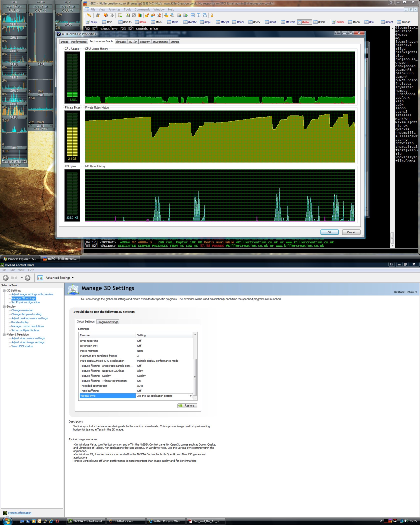Open NVIDIA Control Panel Edit menu
Viewport: 420px width, 525px height.
point(12,270)
